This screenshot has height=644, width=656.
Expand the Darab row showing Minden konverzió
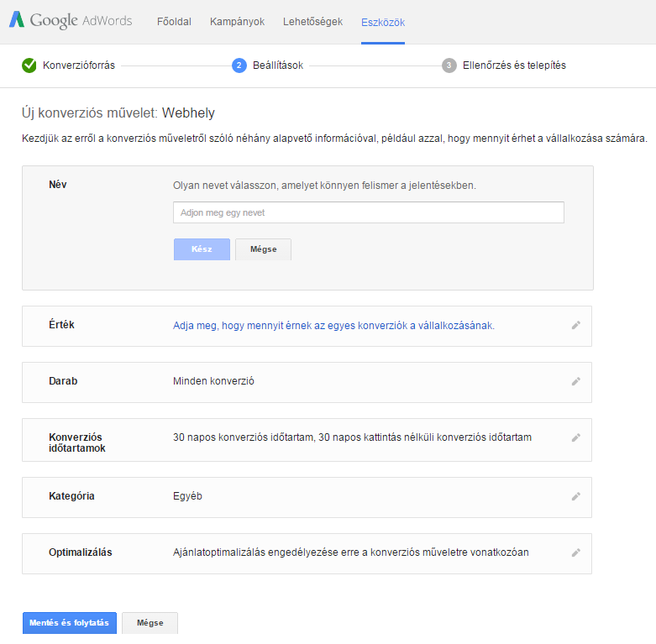[x=307, y=382]
